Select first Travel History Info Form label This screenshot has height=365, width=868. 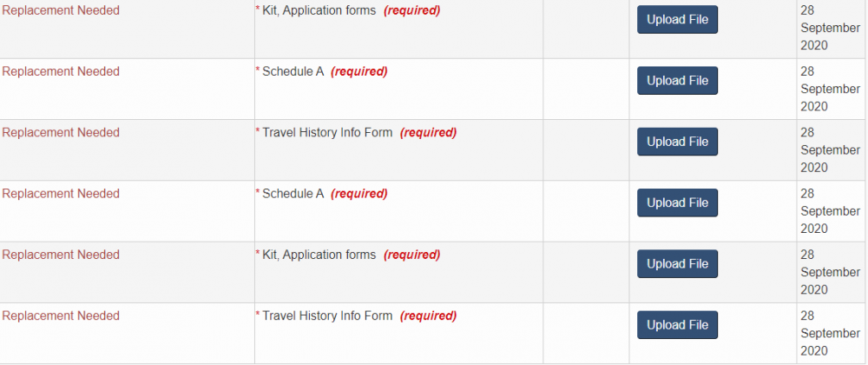click(327, 133)
